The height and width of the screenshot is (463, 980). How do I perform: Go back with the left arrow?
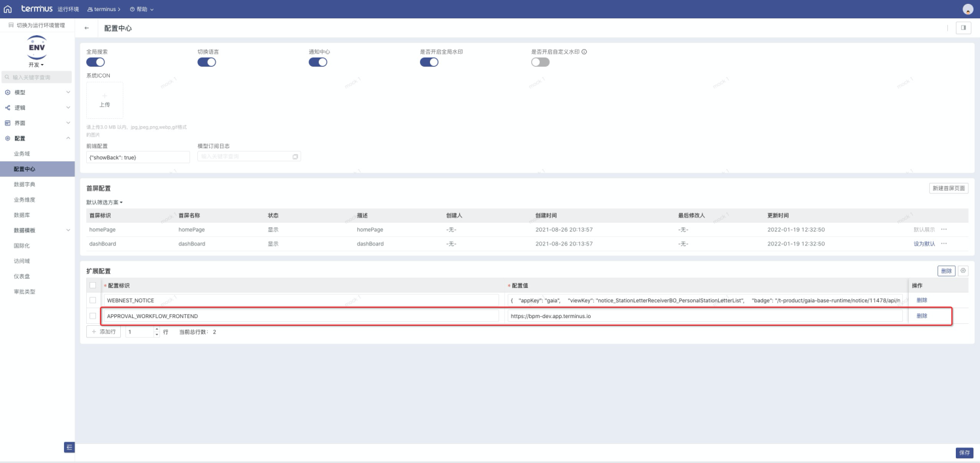click(87, 28)
